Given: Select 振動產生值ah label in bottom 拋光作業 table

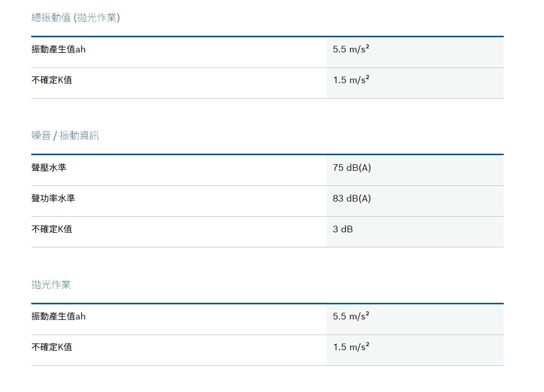Looking at the screenshot, I should (58, 316).
